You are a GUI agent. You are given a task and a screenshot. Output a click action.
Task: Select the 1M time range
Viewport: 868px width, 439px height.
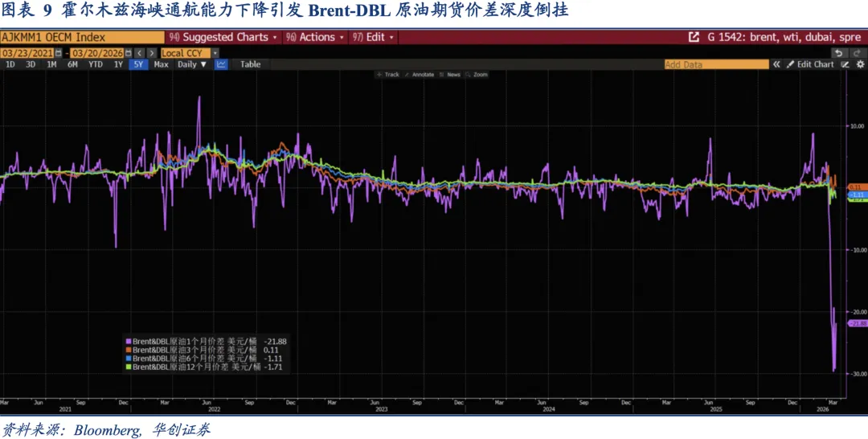click(x=51, y=64)
